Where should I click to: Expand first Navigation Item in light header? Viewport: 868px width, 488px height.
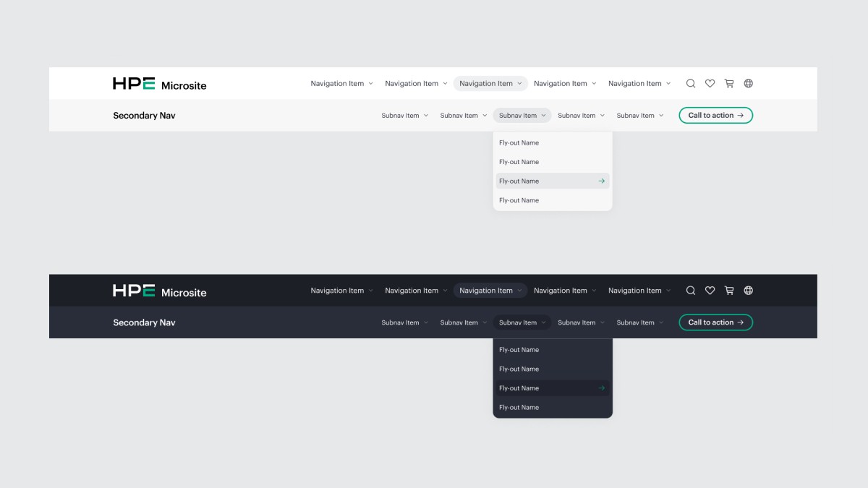[342, 83]
